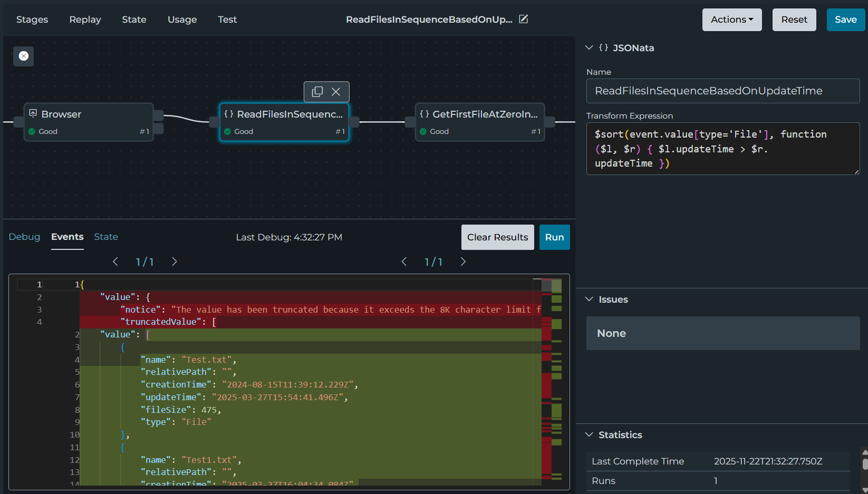Duplicate the selected stage with copy icon
The height and width of the screenshot is (494, 868).
[x=317, y=92]
